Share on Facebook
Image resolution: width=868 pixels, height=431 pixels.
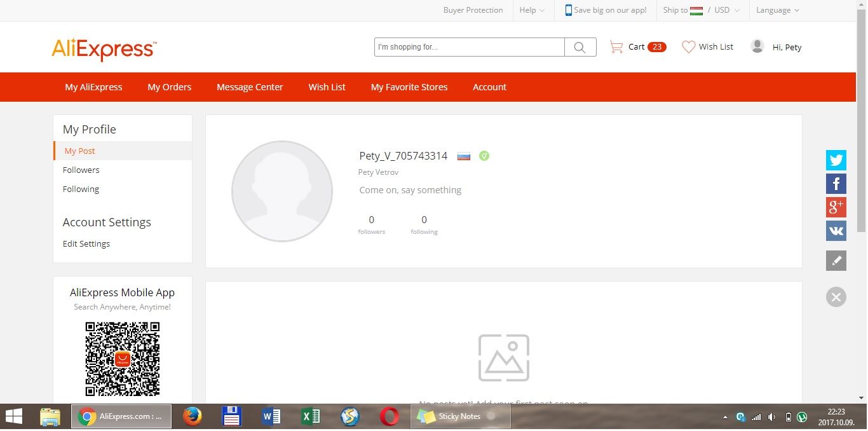[x=836, y=184]
